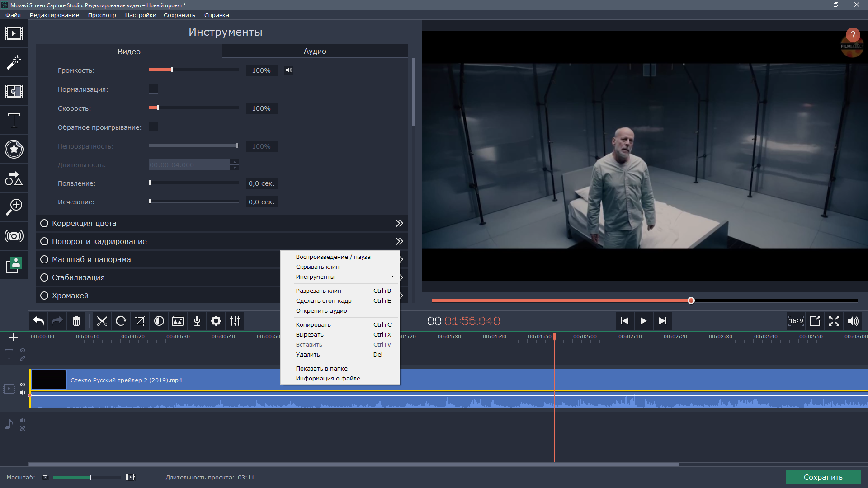This screenshot has width=868, height=488.
Task: Click the preview seek bar handle
Action: pos(691,300)
